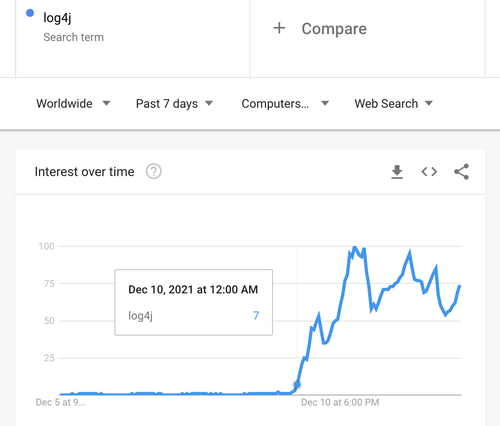This screenshot has height=426, width=500.
Task: Click the highlighted Dec 10 data point
Action: 297,385
